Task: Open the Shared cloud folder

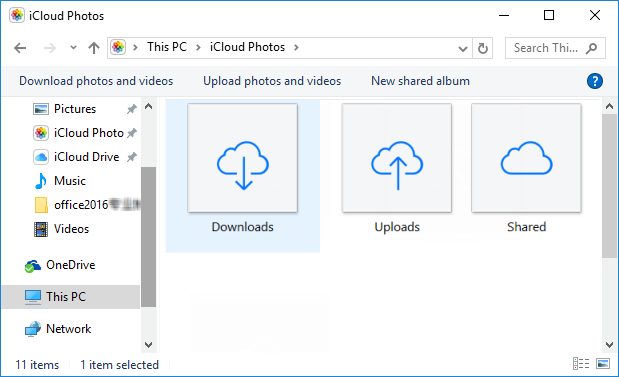Action: click(x=526, y=169)
